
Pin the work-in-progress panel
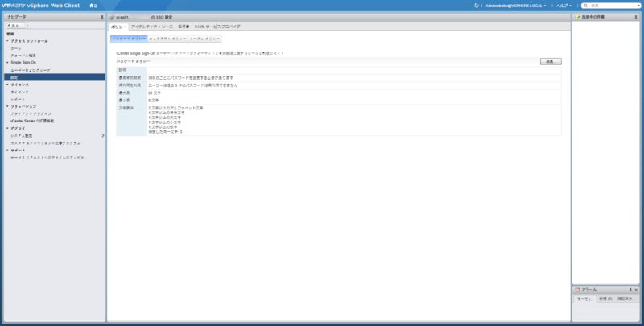coord(636,17)
